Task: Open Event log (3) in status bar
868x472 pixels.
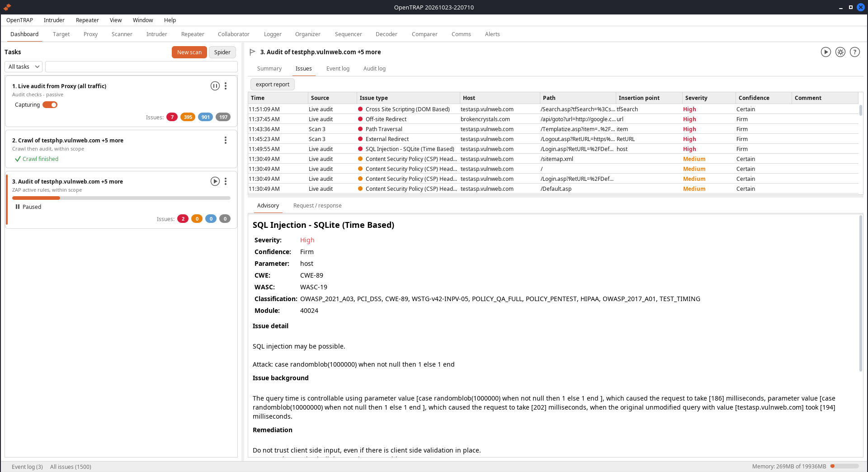Action: tap(27, 467)
